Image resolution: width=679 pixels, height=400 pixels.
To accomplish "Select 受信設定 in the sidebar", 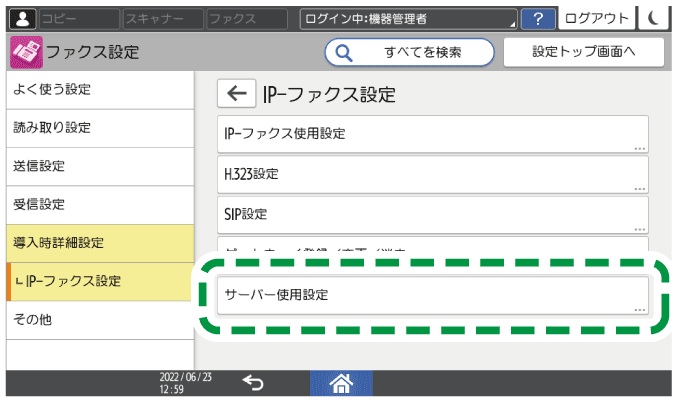I will [x=100, y=205].
